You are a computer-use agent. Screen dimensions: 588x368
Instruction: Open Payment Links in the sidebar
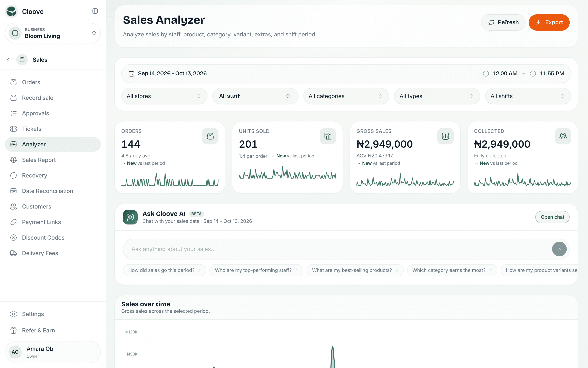(53, 222)
